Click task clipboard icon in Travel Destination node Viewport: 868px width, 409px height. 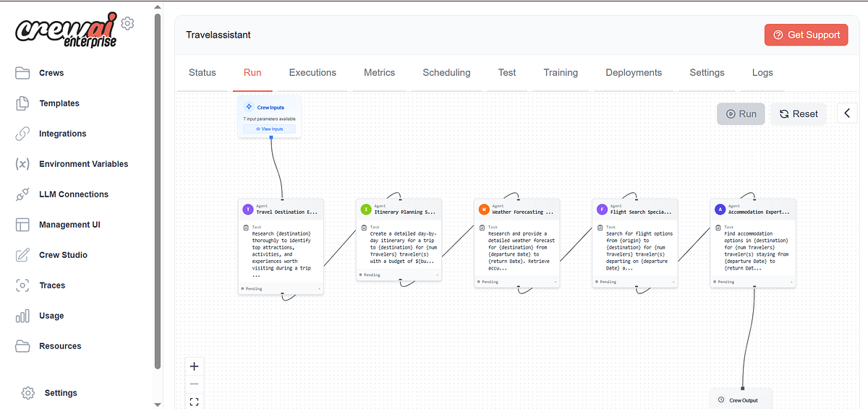tap(246, 228)
